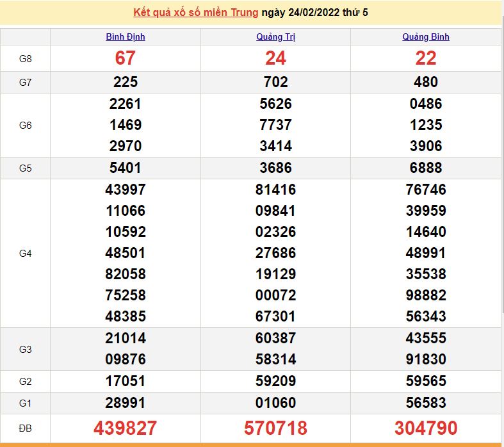Open the Bình Định province link
The width and height of the screenshot is (504, 447).
pos(126,37)
